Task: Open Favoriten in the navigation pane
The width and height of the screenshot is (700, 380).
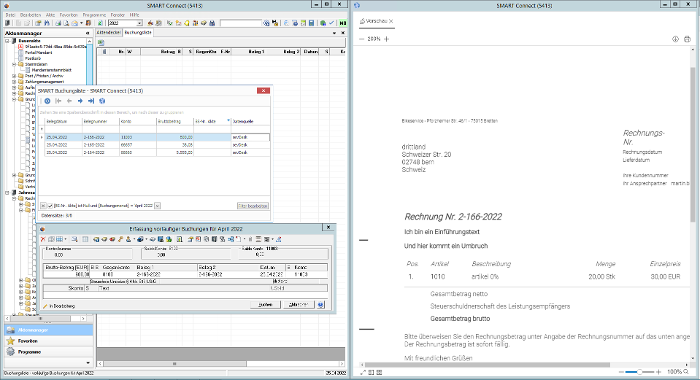Action: pos(49,341)
